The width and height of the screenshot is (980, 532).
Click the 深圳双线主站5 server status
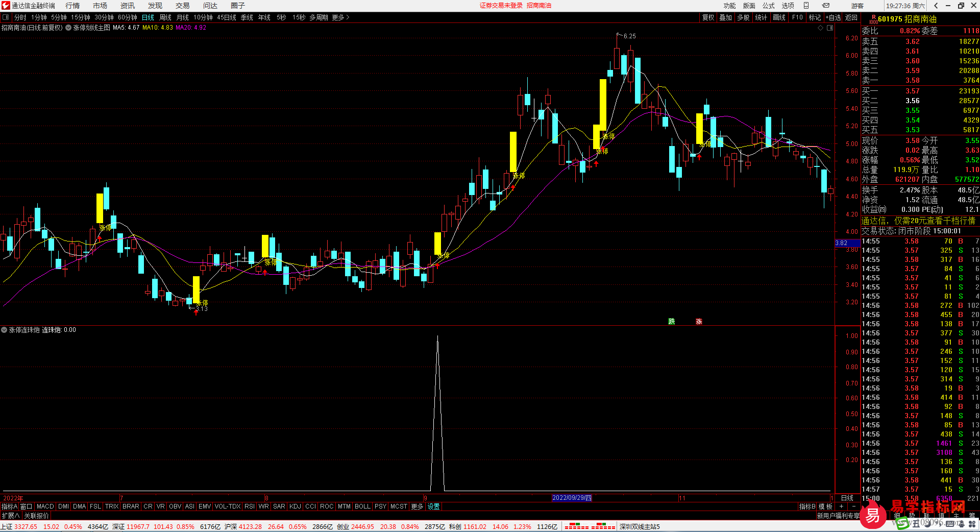pyautogui.click(x=640, y=526)
